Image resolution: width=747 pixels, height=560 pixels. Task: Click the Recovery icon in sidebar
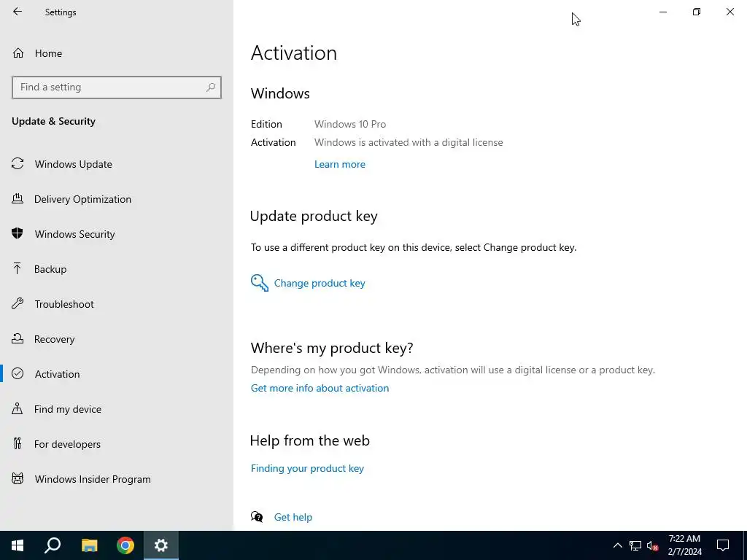(x=18, y=338)
